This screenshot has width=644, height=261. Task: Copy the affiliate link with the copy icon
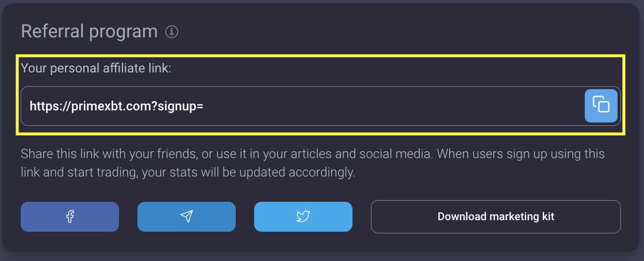pyautogui.click(x=601, y=106)
